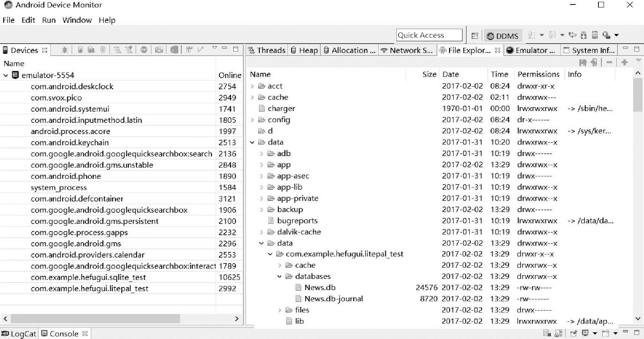Select the News.db file
644x339 pixels.
pos(320,287)
